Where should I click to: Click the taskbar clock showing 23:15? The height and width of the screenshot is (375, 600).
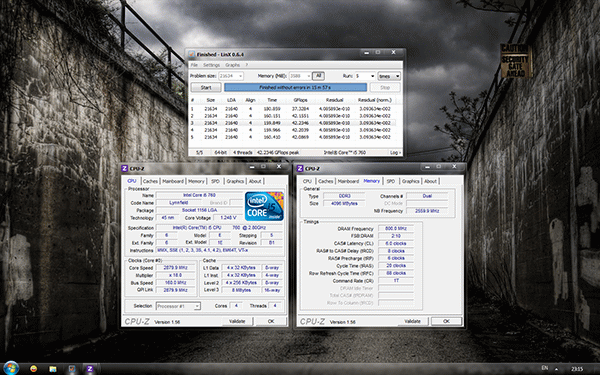click(577, 369)
